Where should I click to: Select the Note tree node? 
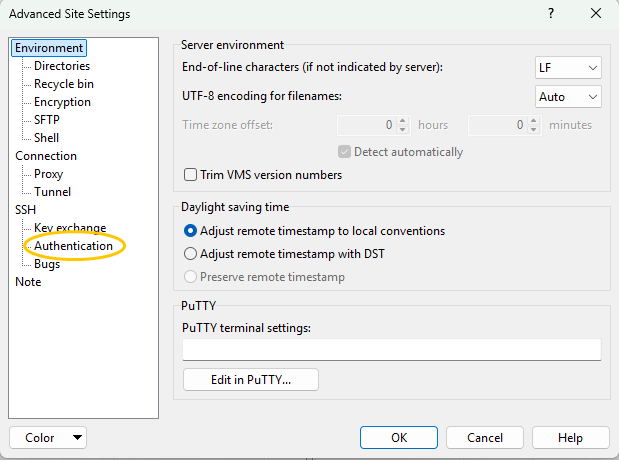[28, 282]
